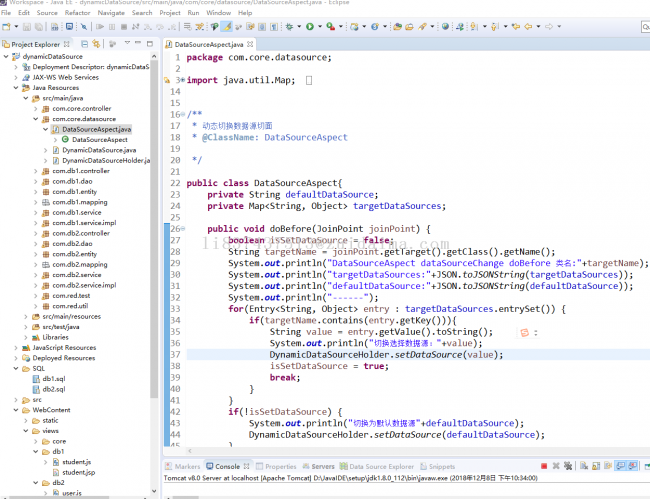Click the Project Explorer vertical scrollbar
Image resolution: width=650 pixels, height=499 pixels.
click(154, 200)
